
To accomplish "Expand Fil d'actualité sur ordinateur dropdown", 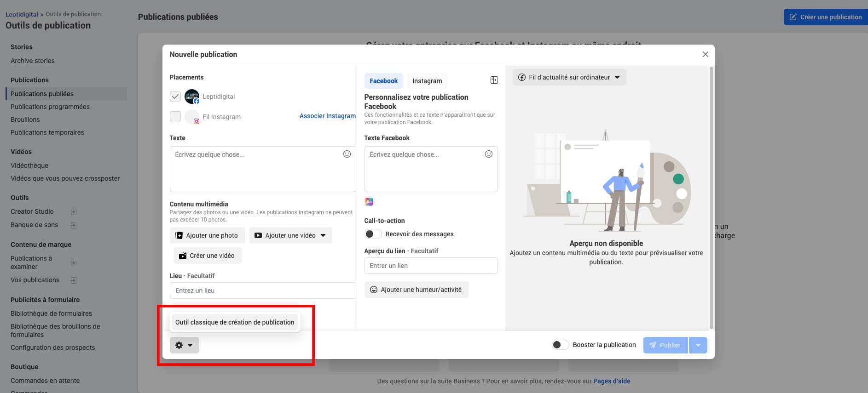I will tap(569, 77).
